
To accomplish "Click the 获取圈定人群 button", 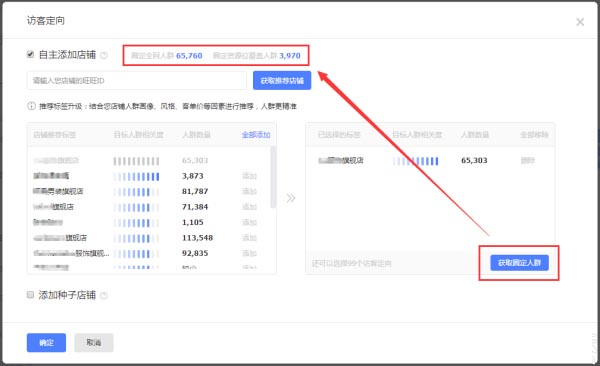I will [x=519, y=263].
